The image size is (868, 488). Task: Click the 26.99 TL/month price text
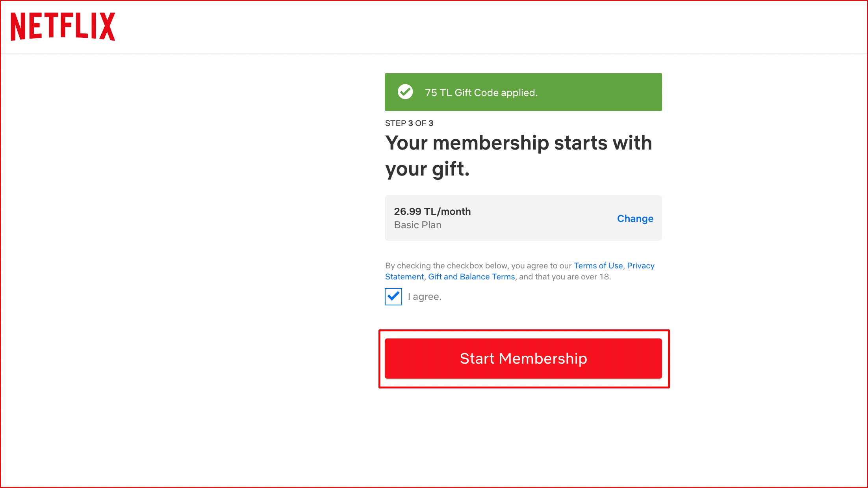click(432, 211)
